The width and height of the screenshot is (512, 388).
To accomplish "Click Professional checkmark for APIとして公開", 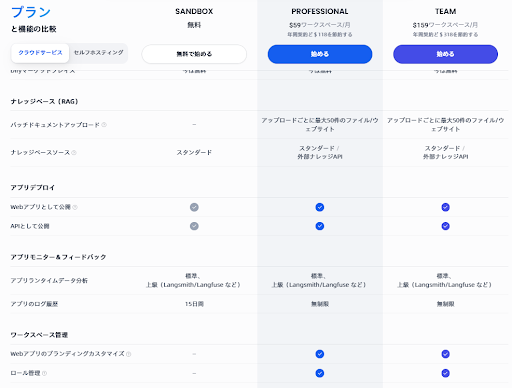I will coord(320,226).
